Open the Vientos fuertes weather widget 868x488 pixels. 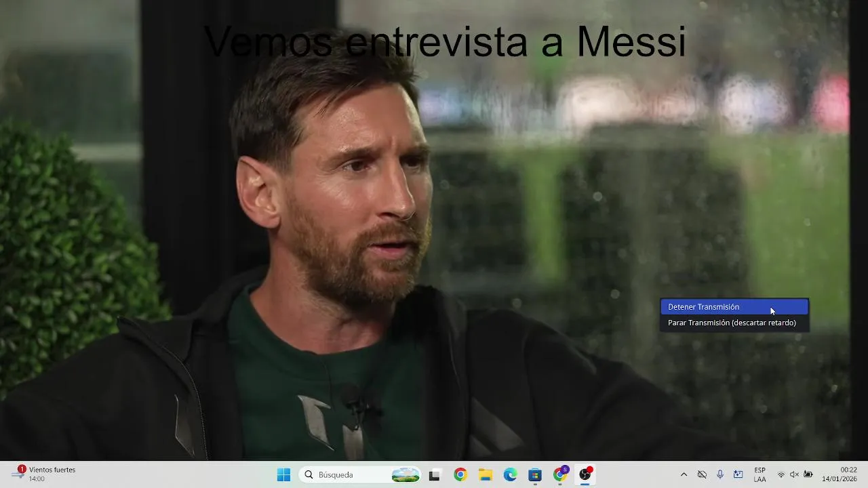pyautogui.click(x=44, y=474)
